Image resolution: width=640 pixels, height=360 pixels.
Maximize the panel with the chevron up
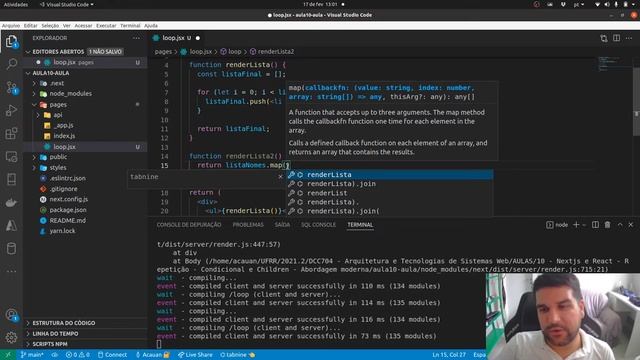point(620,224)
